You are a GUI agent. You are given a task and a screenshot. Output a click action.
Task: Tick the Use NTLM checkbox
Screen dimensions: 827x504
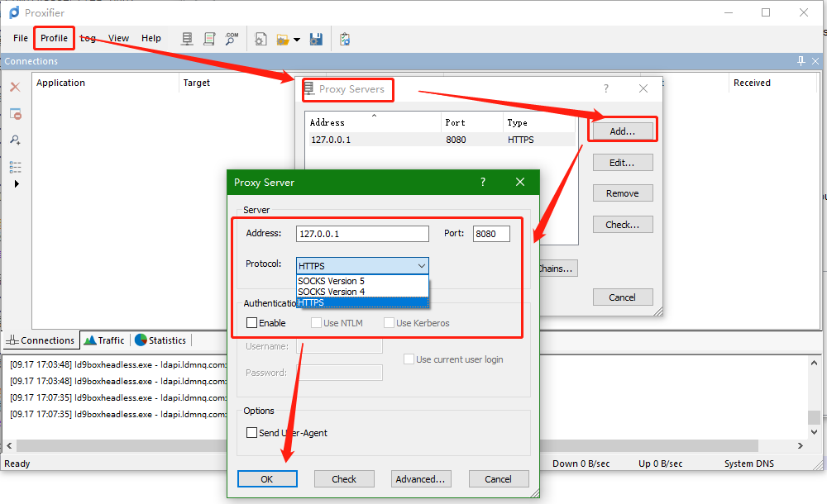pos(317,323)
